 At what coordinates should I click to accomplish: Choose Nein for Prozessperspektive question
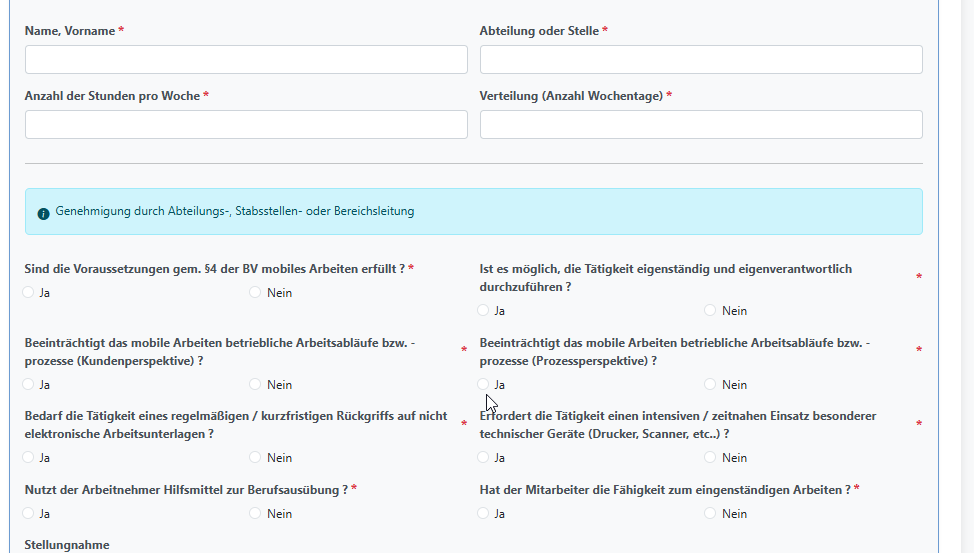710,384
